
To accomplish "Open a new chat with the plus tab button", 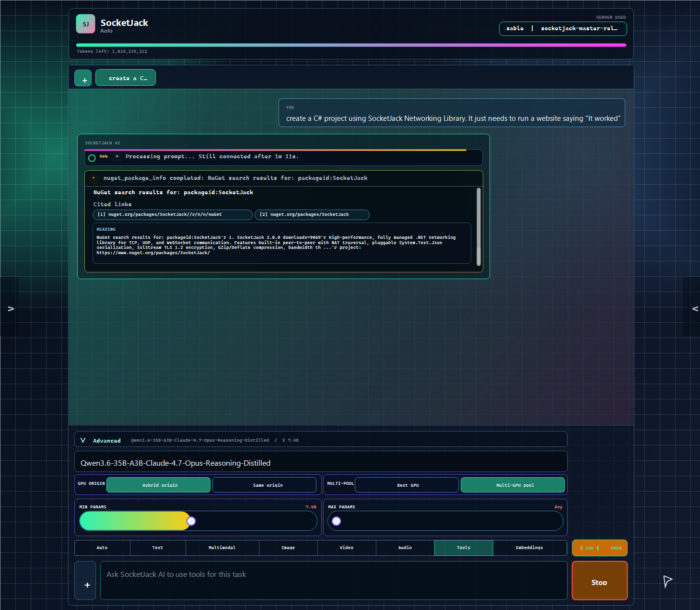I will (83, 78).
